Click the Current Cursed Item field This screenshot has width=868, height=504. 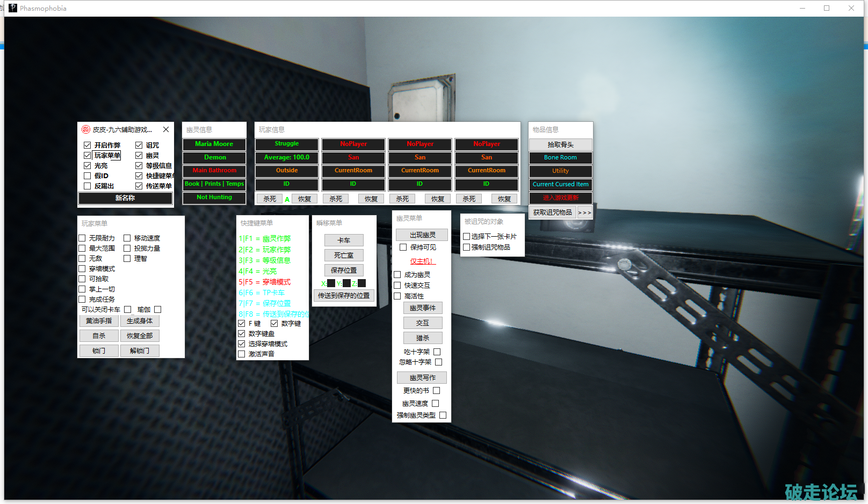pos(560,185)
